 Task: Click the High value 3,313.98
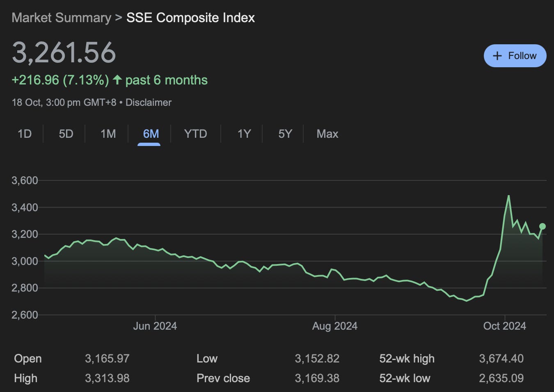point(107,378)
